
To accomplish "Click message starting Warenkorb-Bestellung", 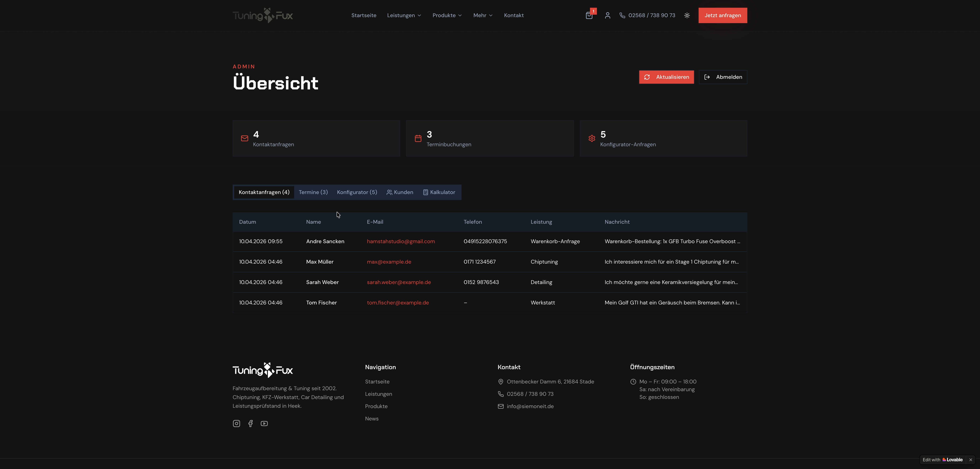I will coord(672,242).
